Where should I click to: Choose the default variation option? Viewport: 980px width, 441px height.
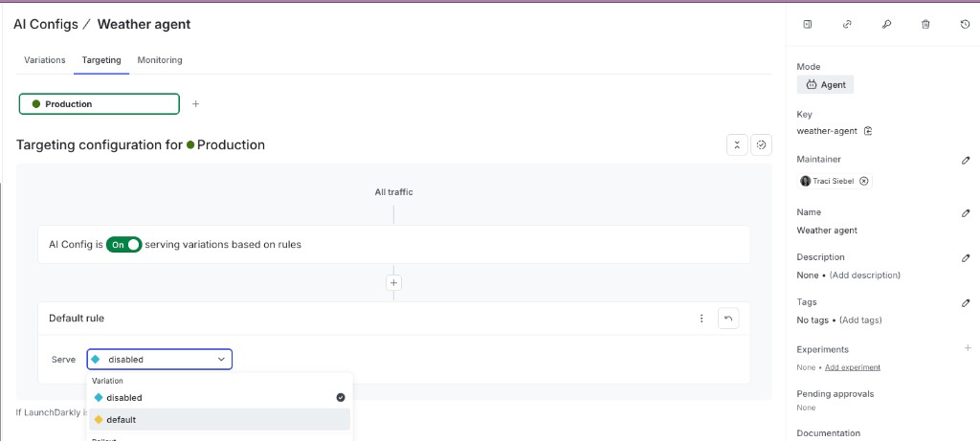pyautogui.click(x=219, y=420)
